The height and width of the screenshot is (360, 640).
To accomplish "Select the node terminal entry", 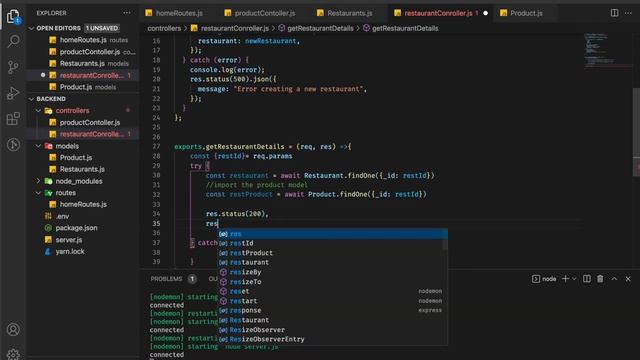I will point(544,279).
